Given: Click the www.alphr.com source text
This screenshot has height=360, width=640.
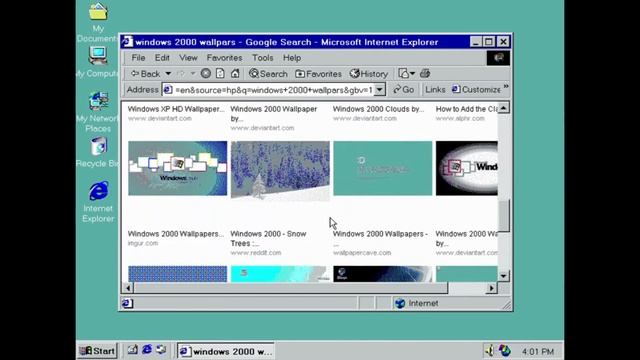Looking at the screenshot, I should pos(460,118).
